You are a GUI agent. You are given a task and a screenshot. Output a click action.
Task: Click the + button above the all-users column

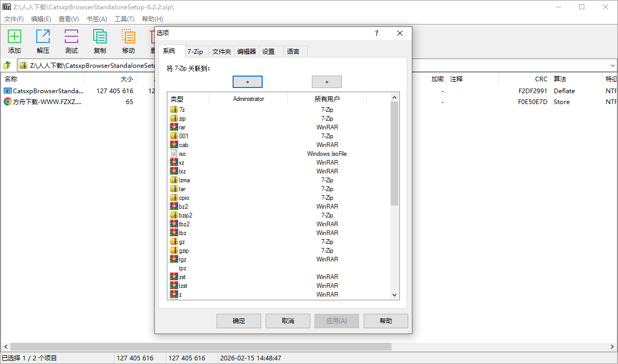(326, 81)
